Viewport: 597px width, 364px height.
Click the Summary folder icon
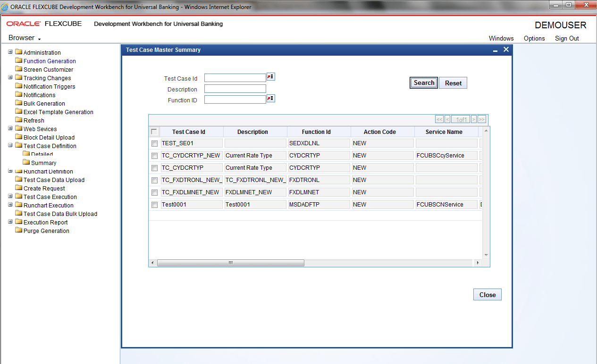(x=26, y=162)
